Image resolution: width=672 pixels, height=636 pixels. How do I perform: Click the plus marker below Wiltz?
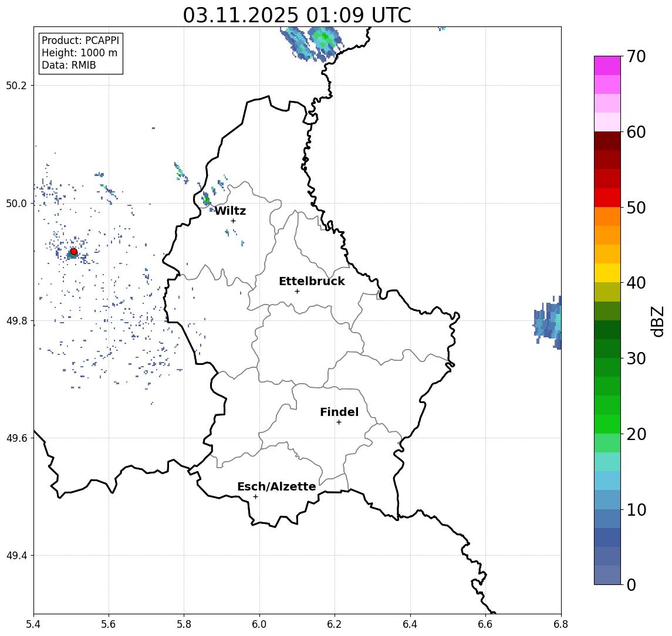pos(233,221)
